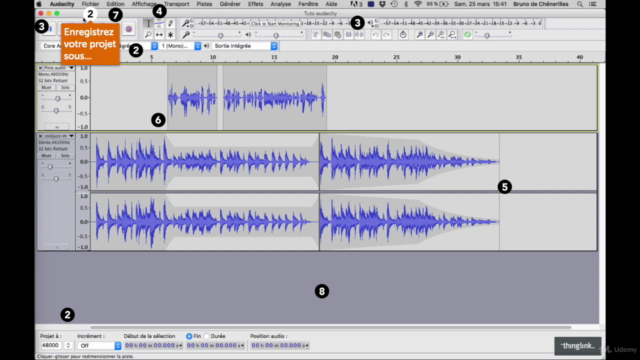The width and height of the screenshot is (640, 360).
Task: Select the Fin radio button
Action: point(189,336)
